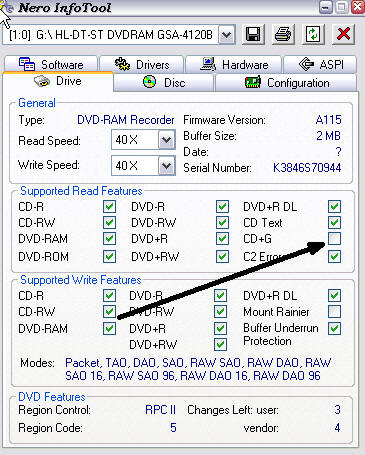
Task: Switch to the Software tab
Action: (51, 64)
